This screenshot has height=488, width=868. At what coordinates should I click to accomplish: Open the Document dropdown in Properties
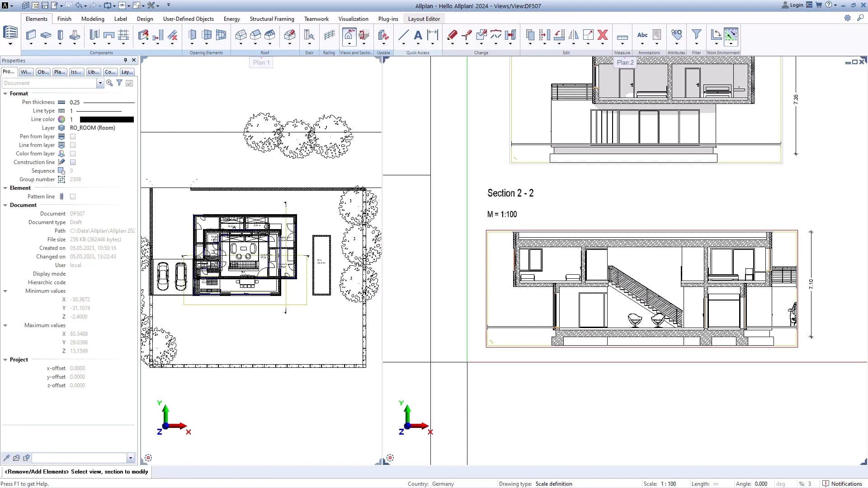(x=100, y=83)
